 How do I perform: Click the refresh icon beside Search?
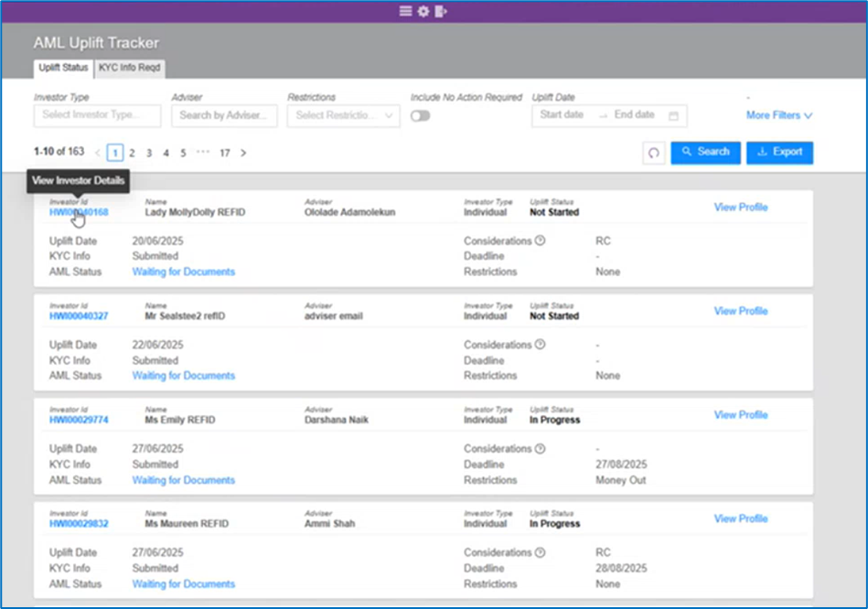[653, 153]
